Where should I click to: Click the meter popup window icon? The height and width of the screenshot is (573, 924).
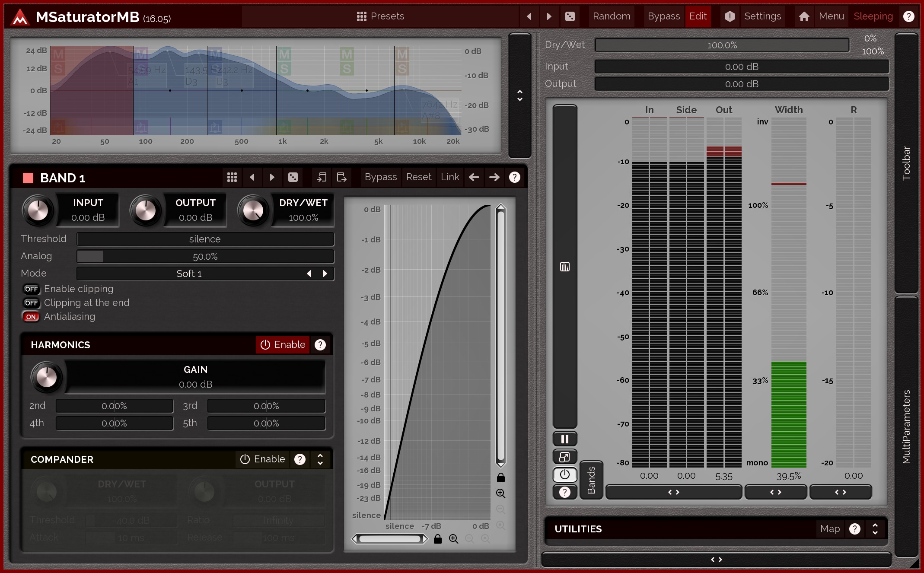[x=565, y=457]
